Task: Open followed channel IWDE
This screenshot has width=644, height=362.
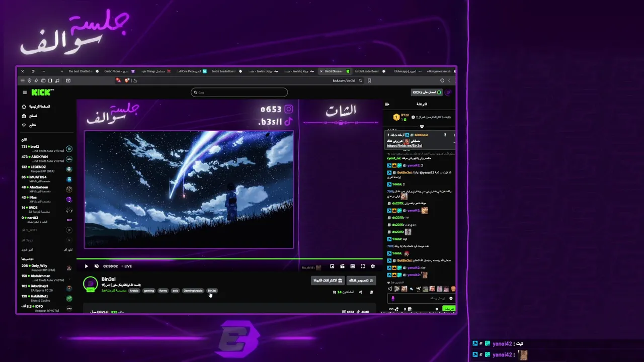Action: 47,209
